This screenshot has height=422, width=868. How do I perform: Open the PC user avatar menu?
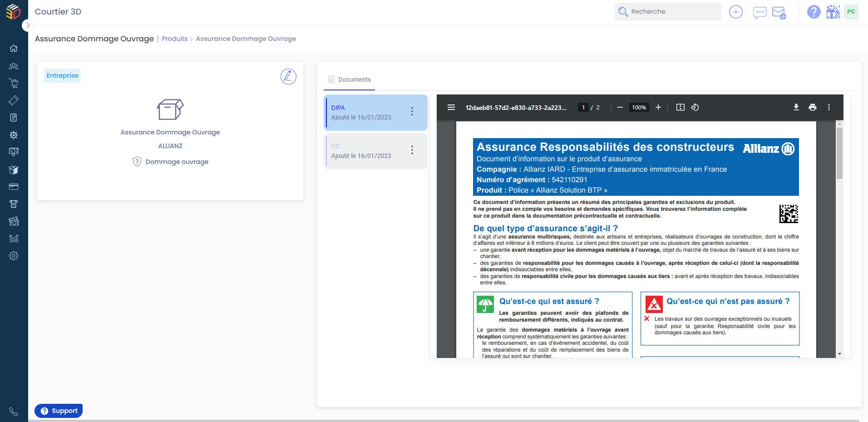point(851,12)
